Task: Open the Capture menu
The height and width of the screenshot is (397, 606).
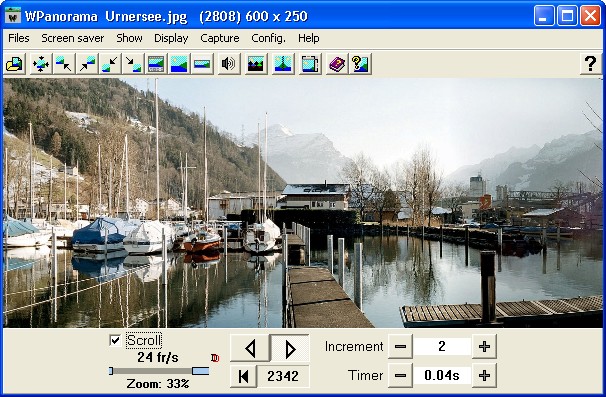Action: click(x=220, y=38)
